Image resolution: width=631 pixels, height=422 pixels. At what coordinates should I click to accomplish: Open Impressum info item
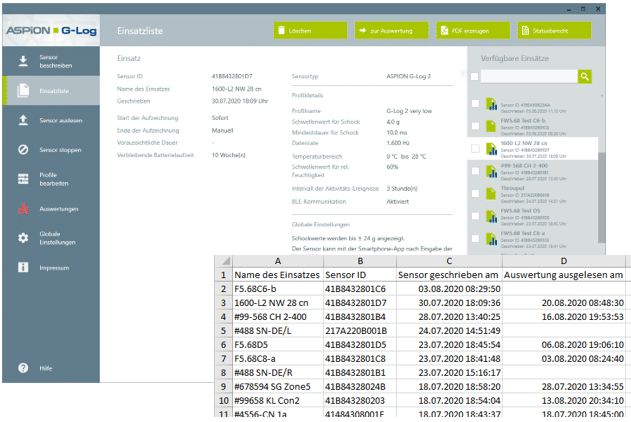(51, 268)
